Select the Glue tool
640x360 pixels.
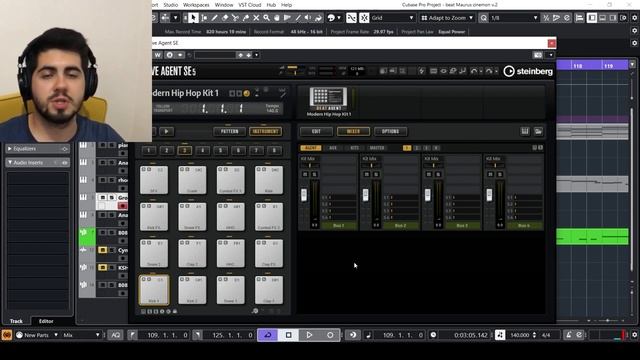pyautogui.click(x=246, y=18)
